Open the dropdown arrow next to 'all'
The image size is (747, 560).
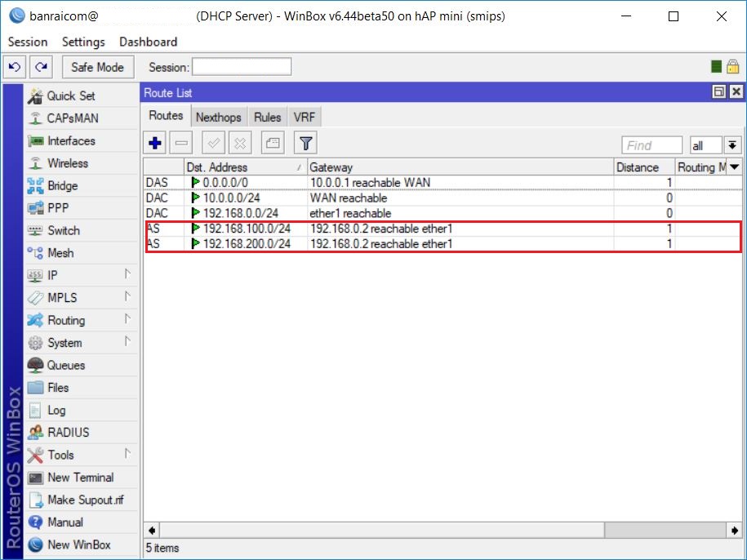pyautogui.click(x=732, y=145)
